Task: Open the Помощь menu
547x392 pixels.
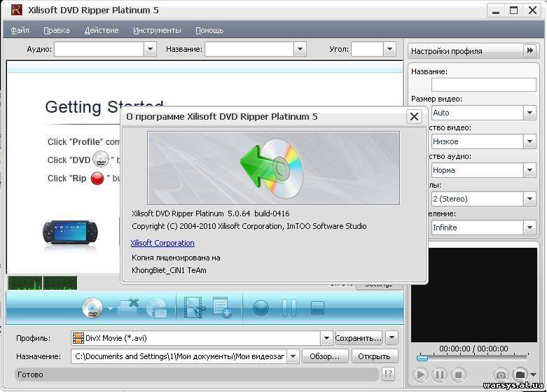Action: pos(209,30)
